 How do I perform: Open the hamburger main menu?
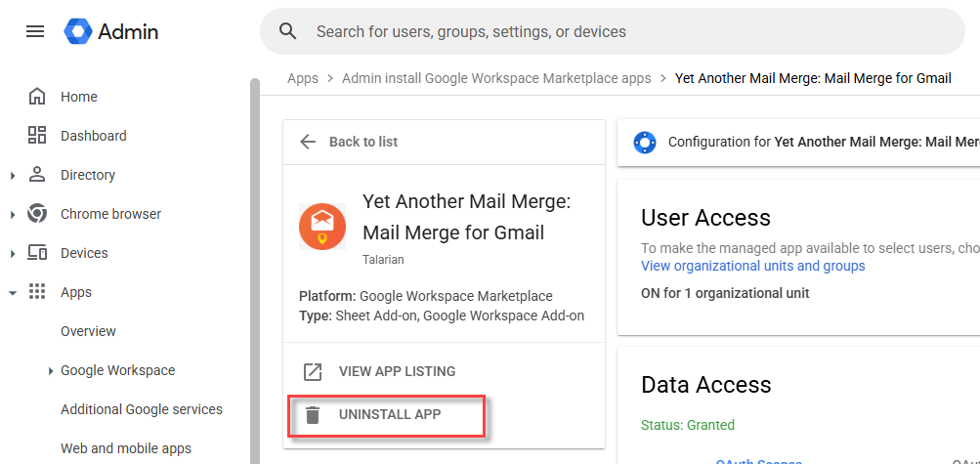pos(35,31)
